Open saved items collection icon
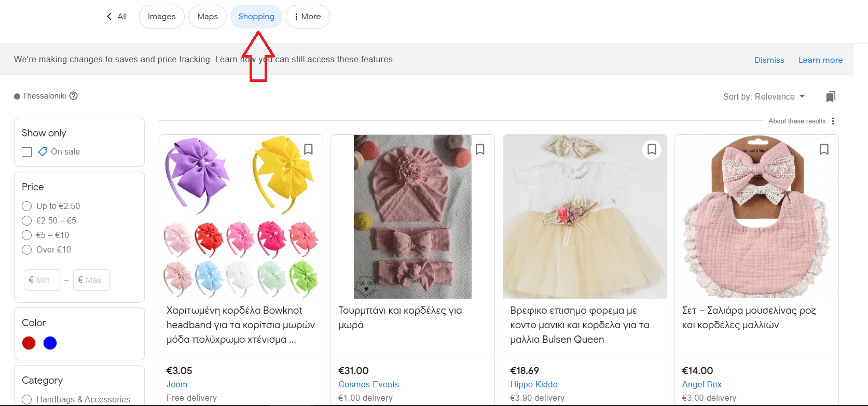The width and height of the screenshot is (868, 406). 831,97
